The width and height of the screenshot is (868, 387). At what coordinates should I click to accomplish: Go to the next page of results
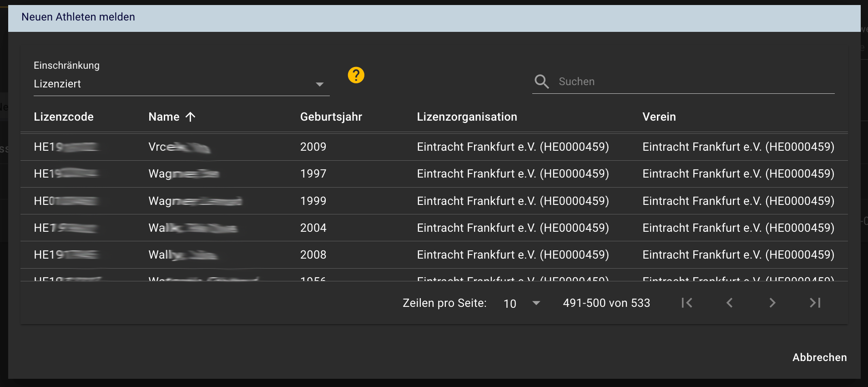pyautogui.click(x=772, y=303)
